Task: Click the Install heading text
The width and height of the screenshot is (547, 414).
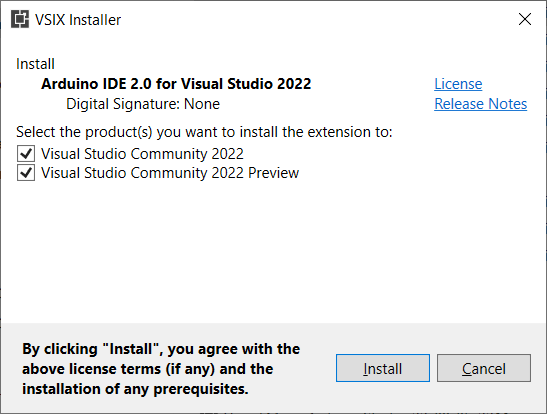Action: tap(35, 64)
